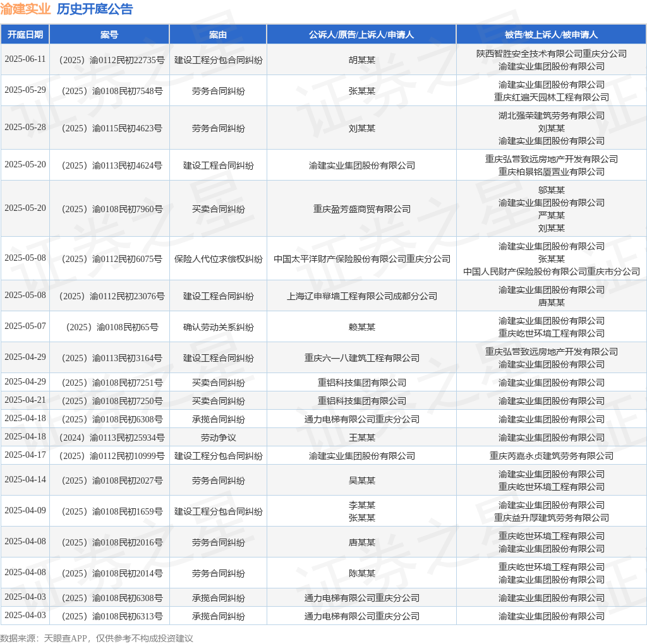Select the 案由 column header
The image size is (647, 644).
pyautogui.click(x=218, y=35)
